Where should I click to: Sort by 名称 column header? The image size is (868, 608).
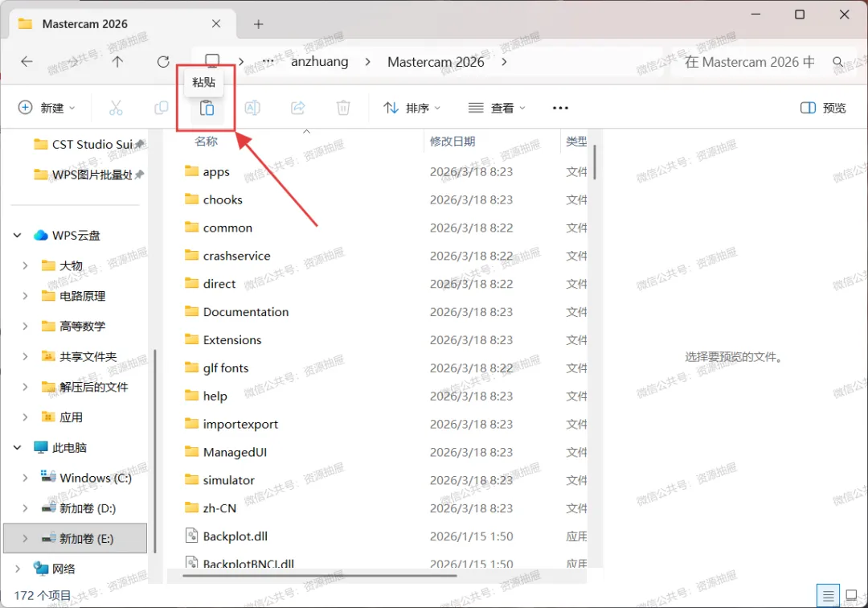206,142
